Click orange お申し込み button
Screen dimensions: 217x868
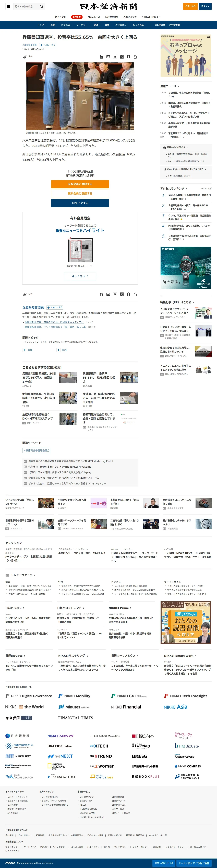(x=190, y=6)
